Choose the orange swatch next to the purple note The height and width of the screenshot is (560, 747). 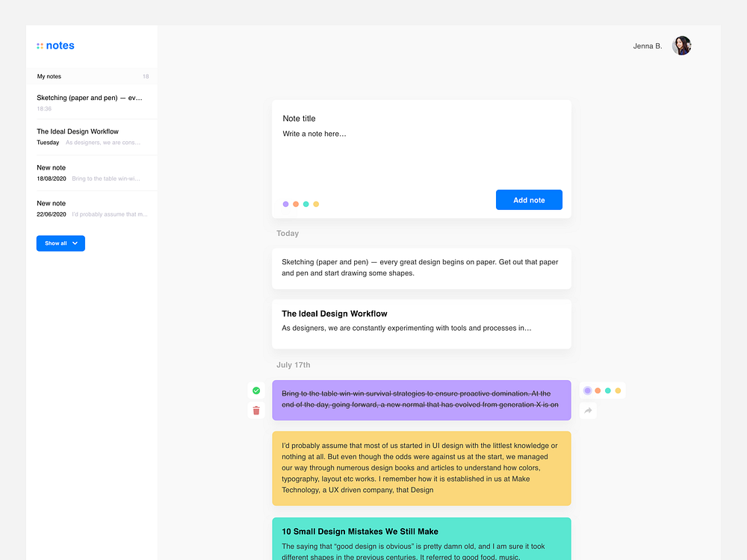598,390
